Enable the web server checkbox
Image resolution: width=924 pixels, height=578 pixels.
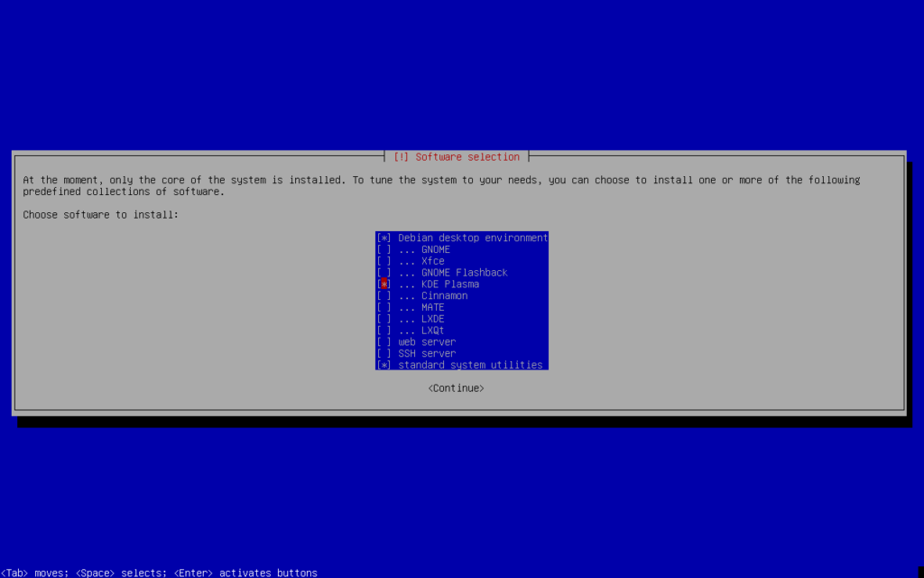[383, 342]
